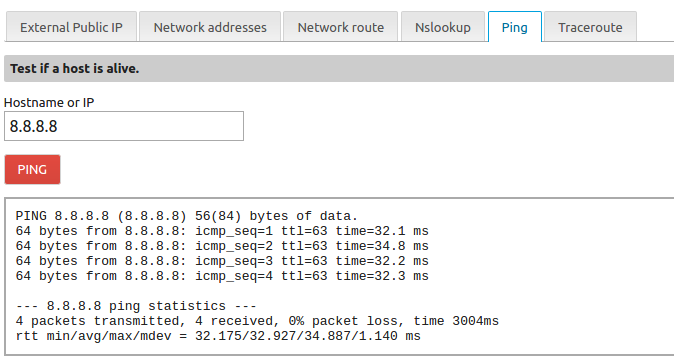This screenshot has height=364, width=674.
Task: Open the Network addresses tab
Action: (x=210, y=27)
